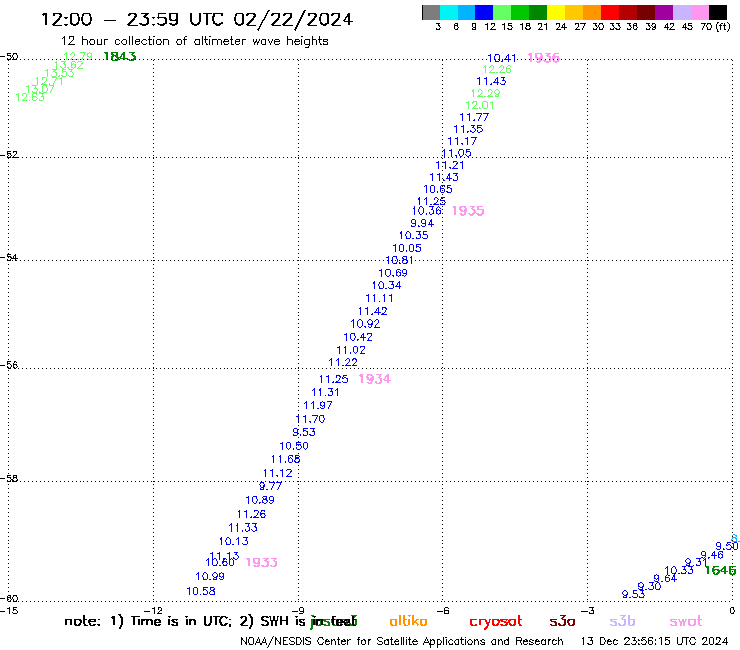This screenshot has width=740, height=650.
Task: Click the wave height value '11.22'
Action: click(x=343, y=363)
